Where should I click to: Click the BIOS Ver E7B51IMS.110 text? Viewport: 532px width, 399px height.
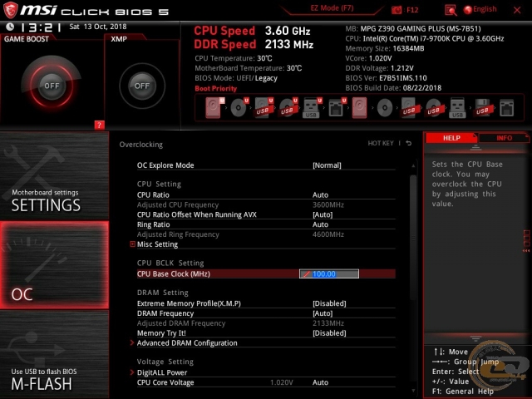pyautogui.click(x=386, y=78)
